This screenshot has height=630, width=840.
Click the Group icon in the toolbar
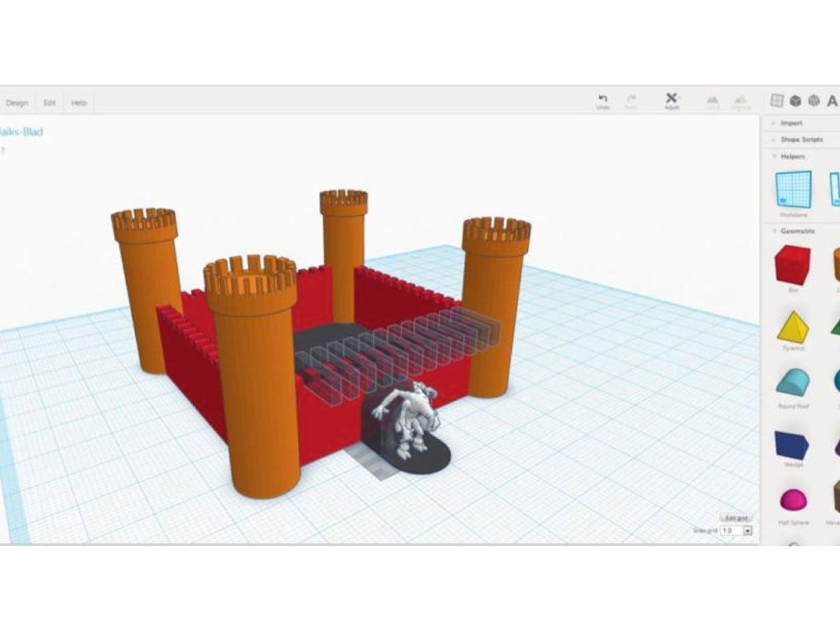[713, 99]
